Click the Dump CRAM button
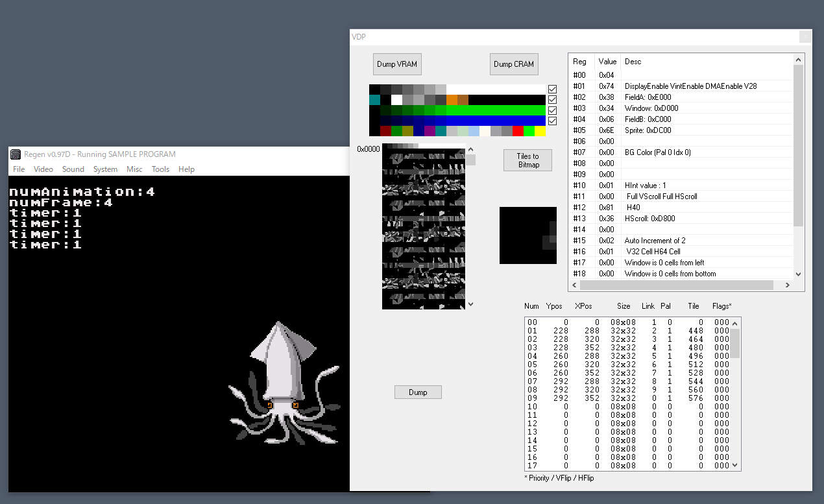 coord(514,64)
